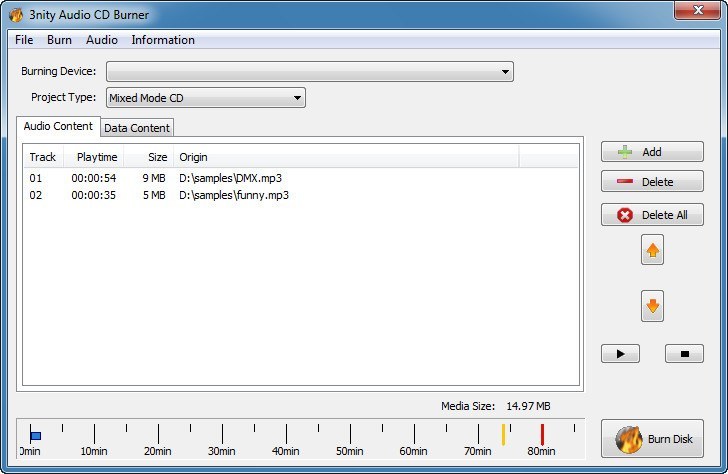Image resolution: width=728 pixels, height=474 pixels.
Task: Select the Audio Content tab
Action: (x=58, y=126)
